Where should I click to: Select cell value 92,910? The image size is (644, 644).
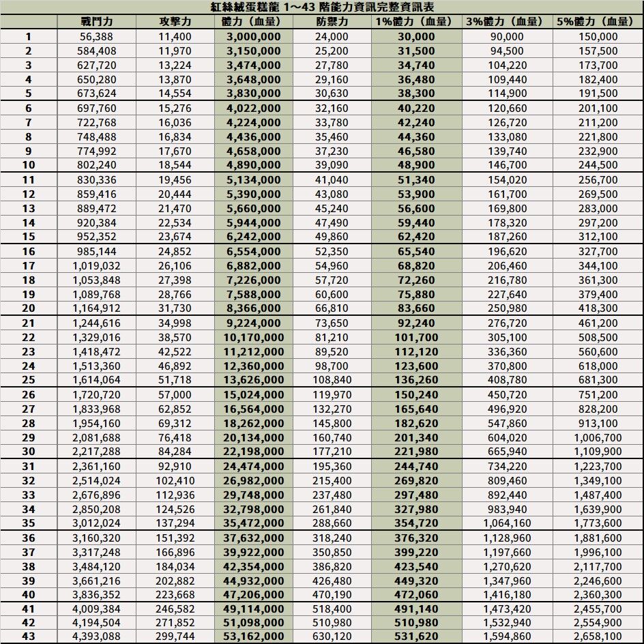175,467
